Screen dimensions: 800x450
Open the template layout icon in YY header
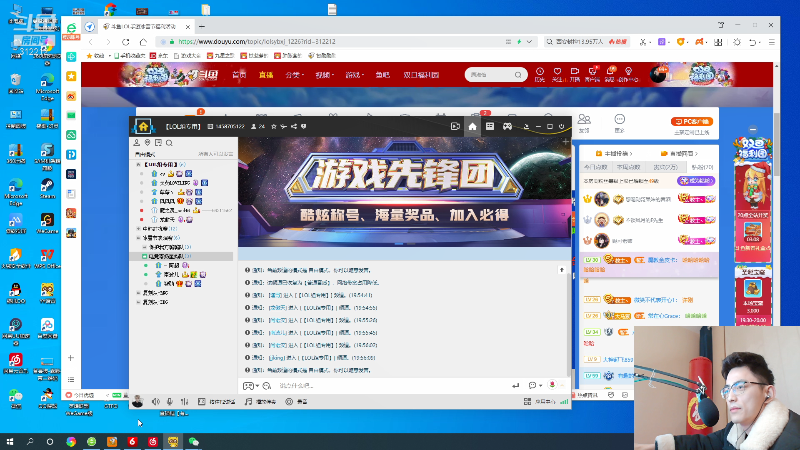(x=490, y=127)
